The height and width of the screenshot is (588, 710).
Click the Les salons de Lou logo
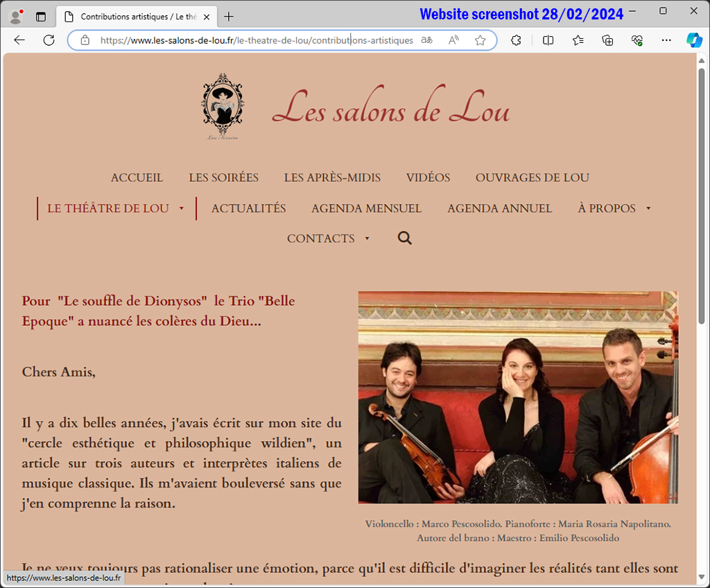(223, 106)
